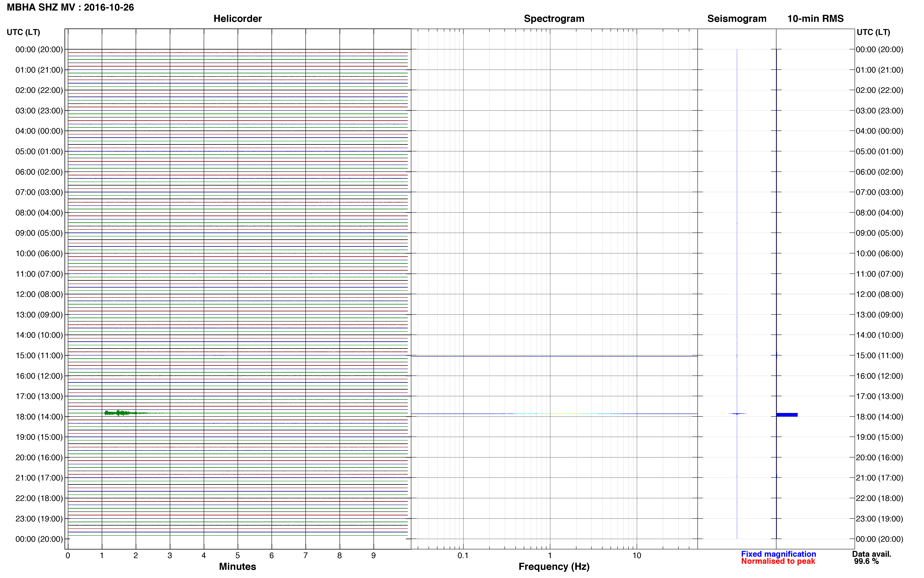Click right time label '14:00 (10:00)'

tap(879, 335)
